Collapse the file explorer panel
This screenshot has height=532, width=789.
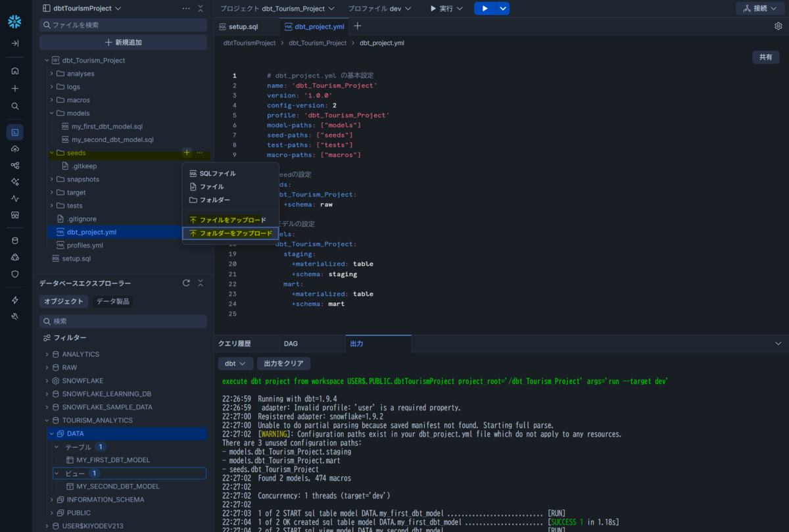point(201,9)
